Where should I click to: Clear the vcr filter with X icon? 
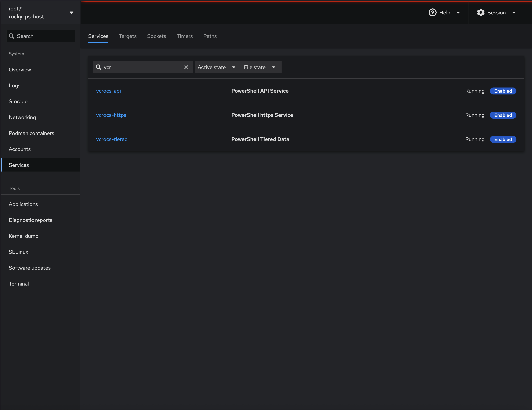(186, 67)
